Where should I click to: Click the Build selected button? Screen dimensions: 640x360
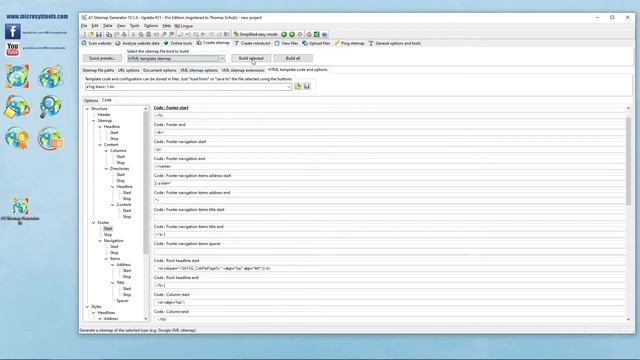tap(251, 58)
